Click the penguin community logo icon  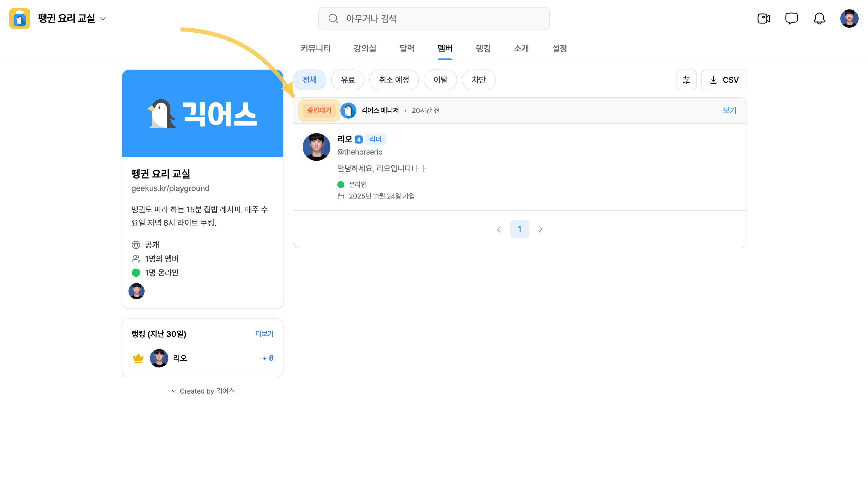(20, 19)
